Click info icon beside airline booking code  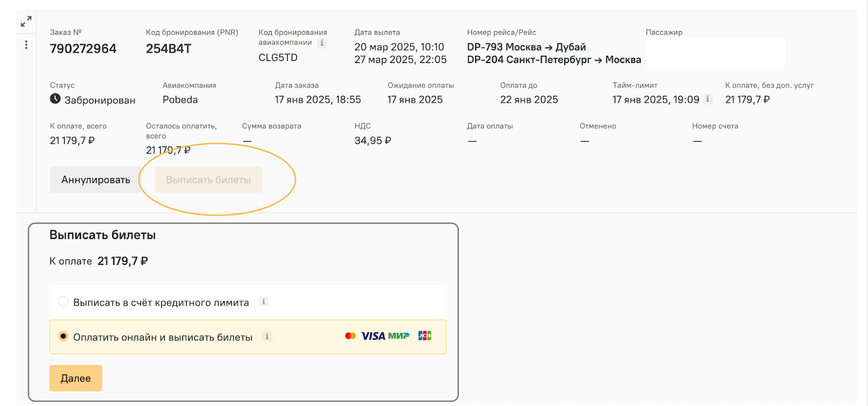(x=322, y=42)
